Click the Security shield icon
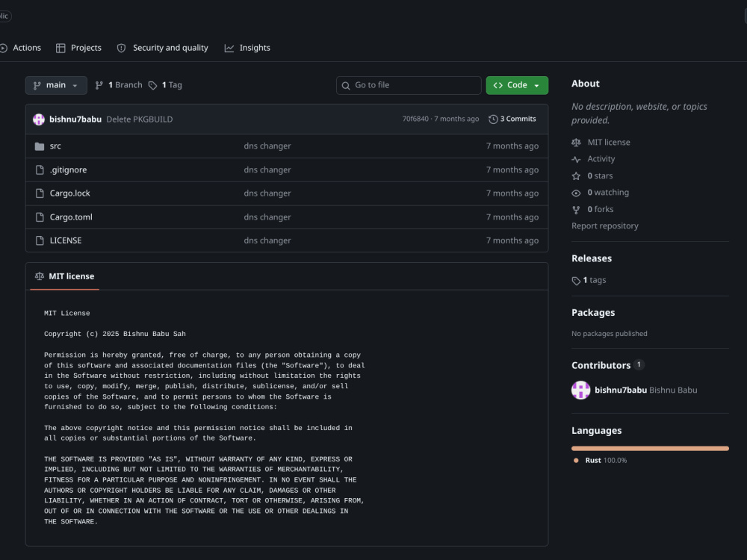The width and height of the screenshot is (747, 560). (x=122, y=48)
